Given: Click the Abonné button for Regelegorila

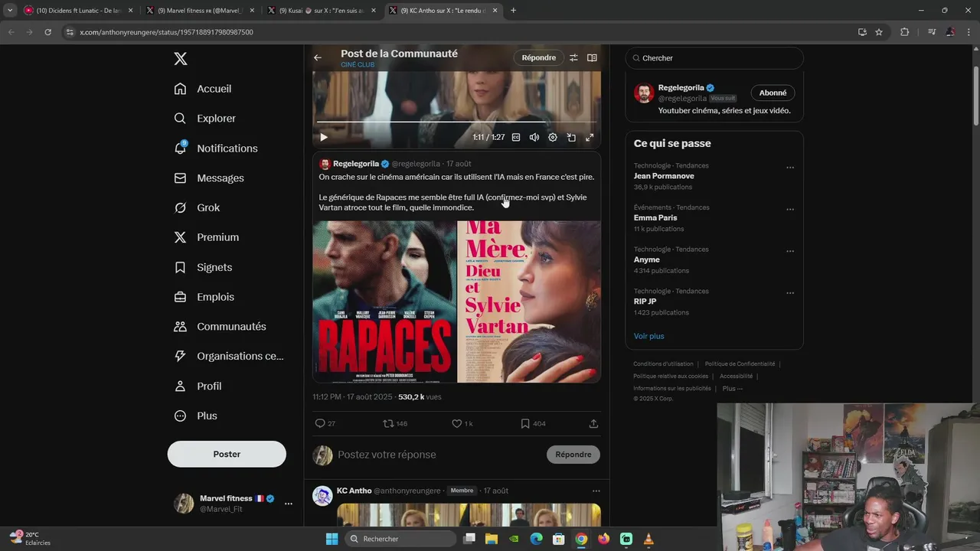Looking at the screenshot, I should click(x=773, y=93).
